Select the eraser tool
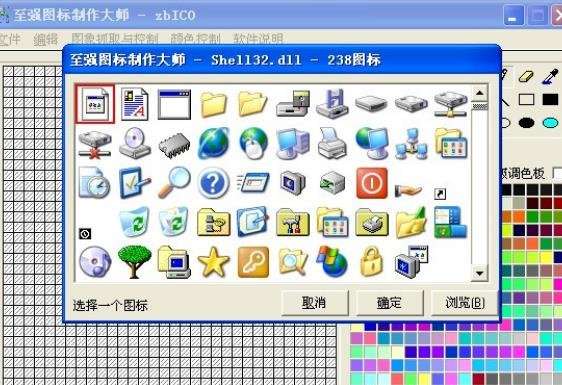562x385 pixels. 526,76
